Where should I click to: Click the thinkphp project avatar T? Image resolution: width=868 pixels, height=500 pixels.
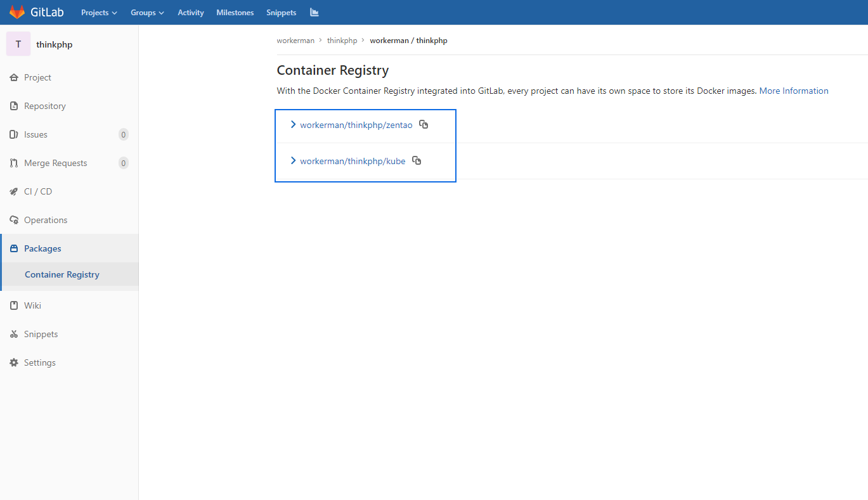pos(18,44)
